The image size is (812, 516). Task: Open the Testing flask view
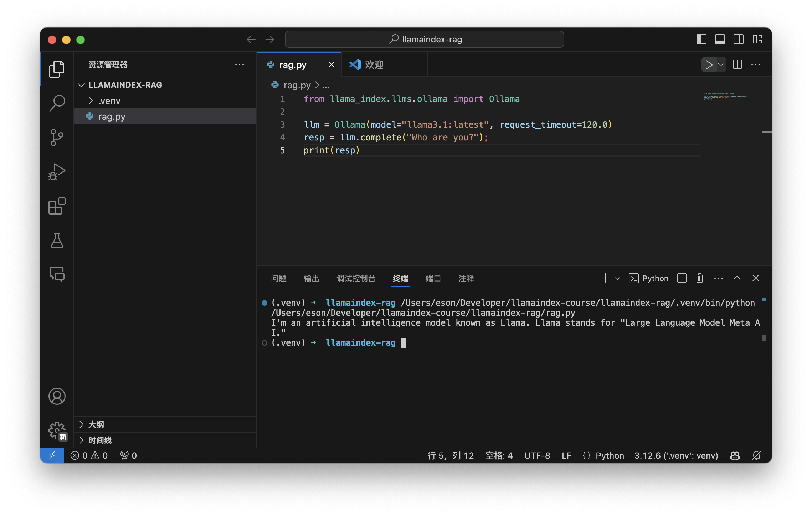57,240
